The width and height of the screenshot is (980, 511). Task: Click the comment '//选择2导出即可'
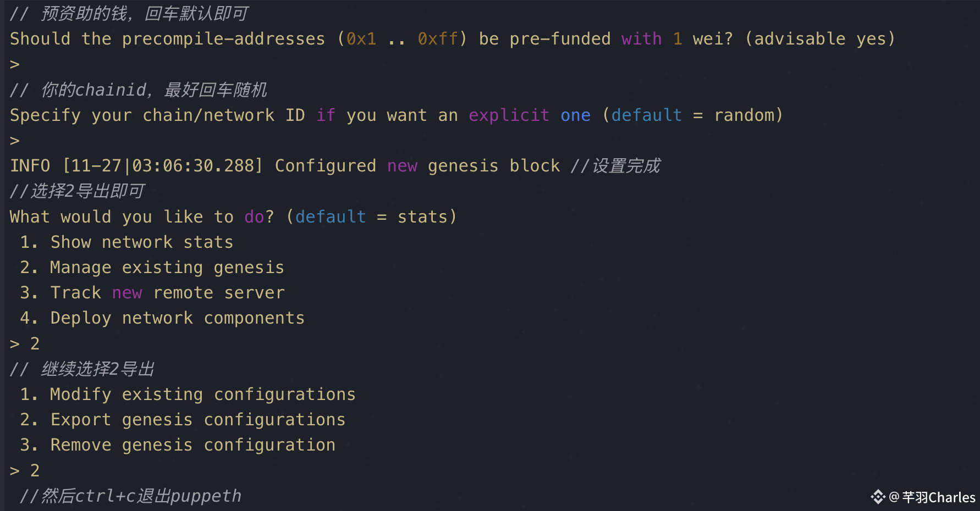(77, 191)
